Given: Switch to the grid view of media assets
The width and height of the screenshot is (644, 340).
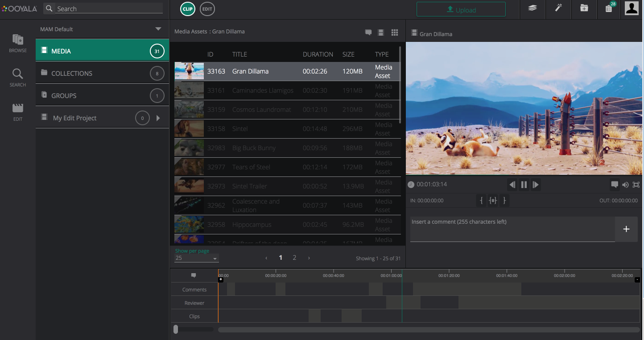Looking at the screenshot, I should point(394,32).
